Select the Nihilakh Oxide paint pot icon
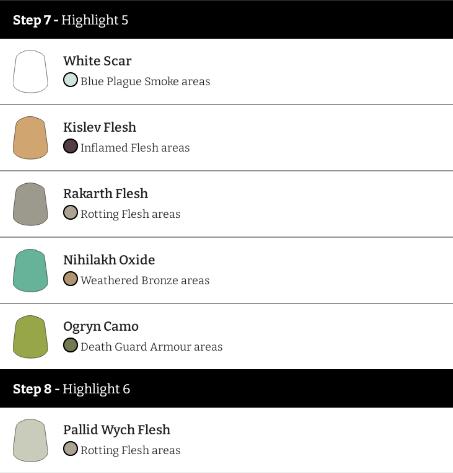The width and height of the screenshot is (453, 473). [30, 270]
